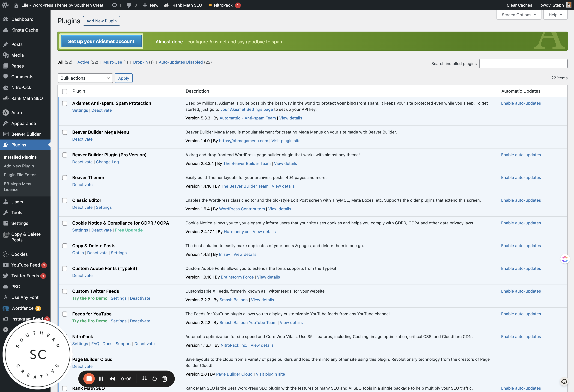
Task: Open YouTube Feed in the sidebar
Action: 25,265
